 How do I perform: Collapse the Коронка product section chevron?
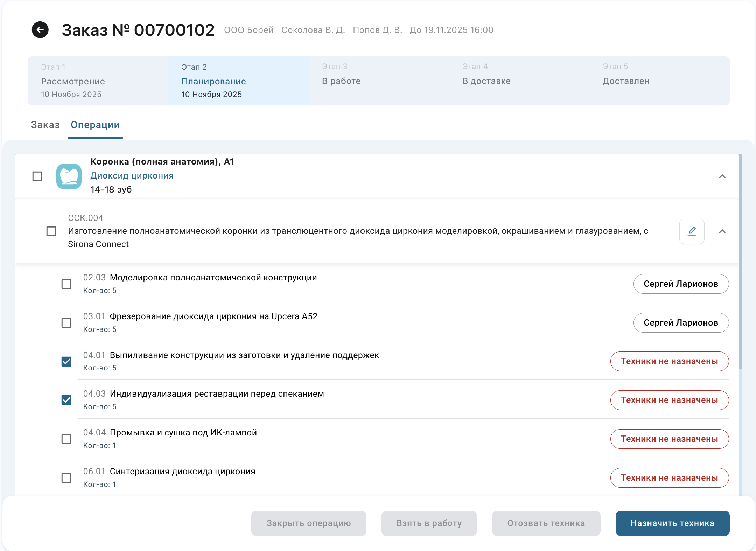[722, 176]
